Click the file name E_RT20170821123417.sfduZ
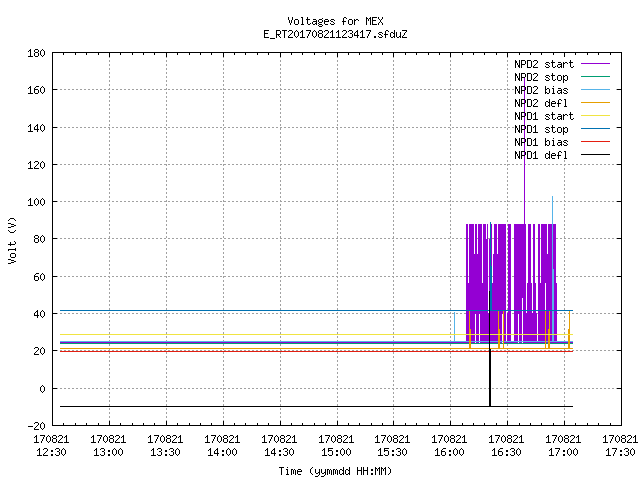 click(x=335, y=34)
